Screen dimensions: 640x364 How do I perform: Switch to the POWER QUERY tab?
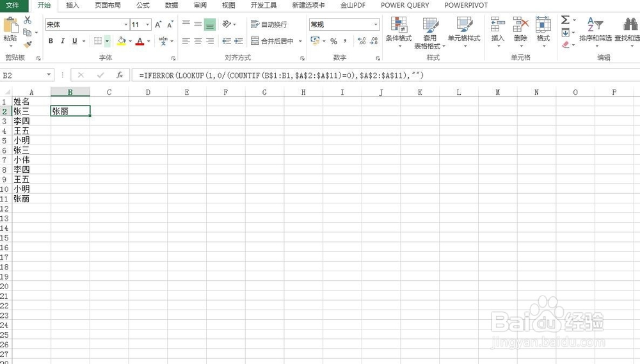tap(405, 5)
